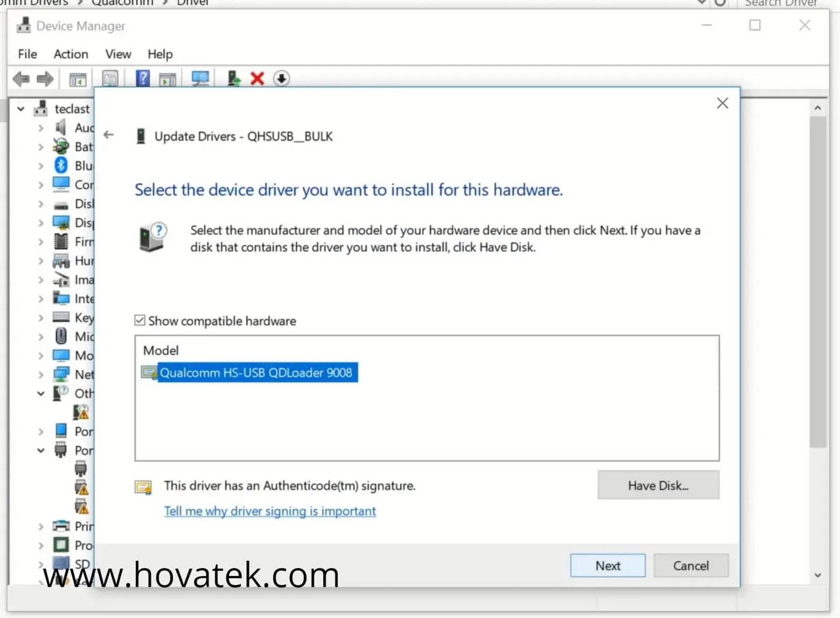Click the Have Disk button
This screenshot has width=840, height=618.
[x=658, y=485]
